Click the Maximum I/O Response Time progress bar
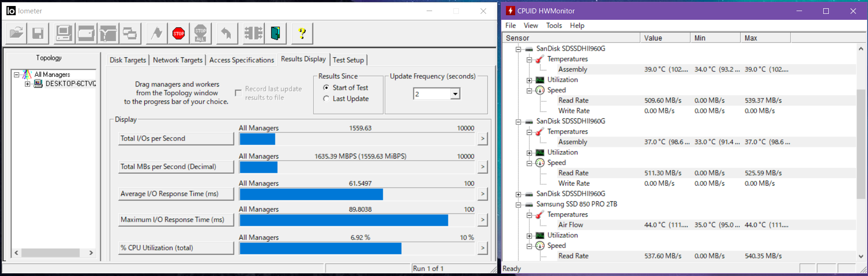Viewport: 868px width, 276px height. 357,220
